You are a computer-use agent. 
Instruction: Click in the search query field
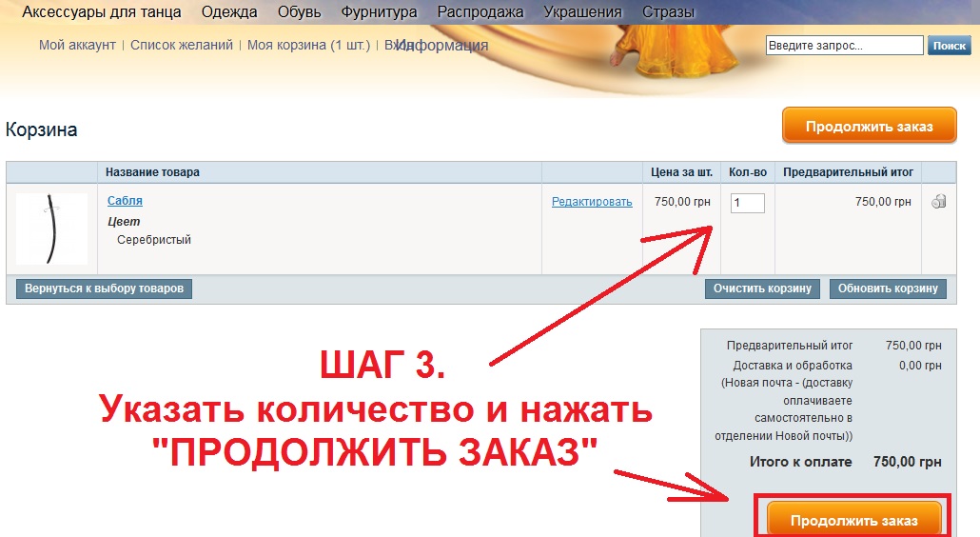pyautogui.click(x=844, y=46)
